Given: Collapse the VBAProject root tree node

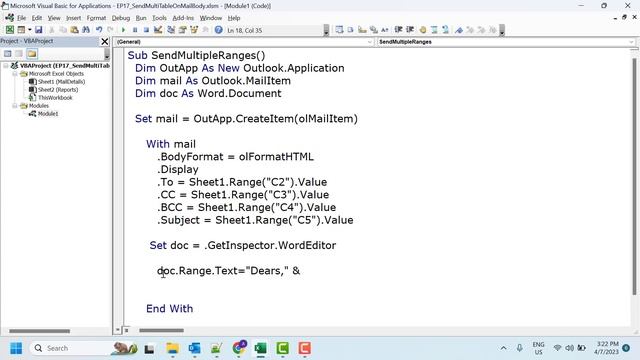Looking at the screenshot, I should click(x=6, y=65).
